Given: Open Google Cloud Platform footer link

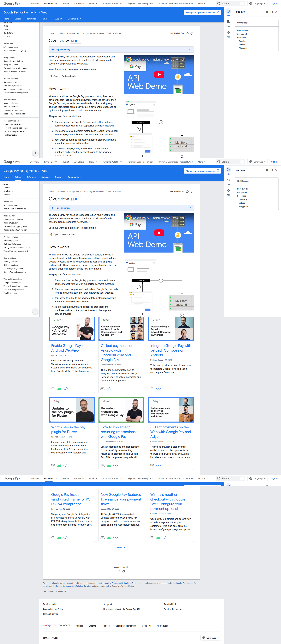Looking at the screenshot, I should click(x=126, y=626).
